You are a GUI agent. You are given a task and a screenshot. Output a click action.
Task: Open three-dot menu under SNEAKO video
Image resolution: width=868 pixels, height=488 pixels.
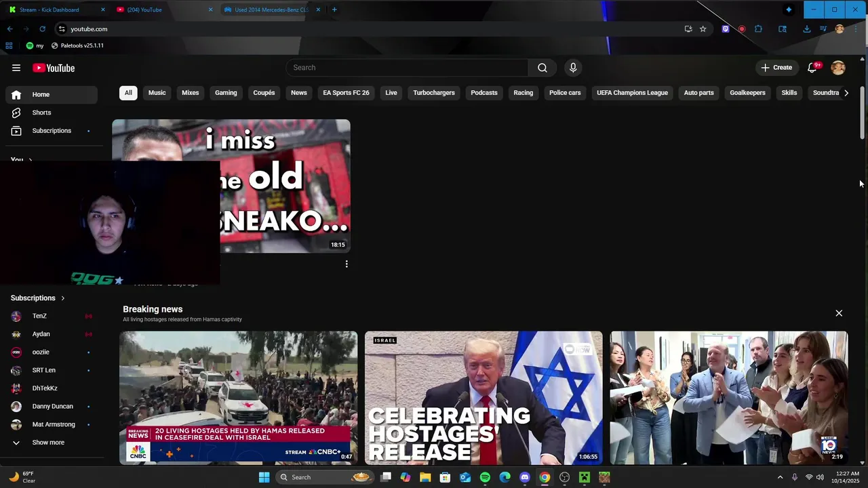pyautogui.click(x=347, y=264)
